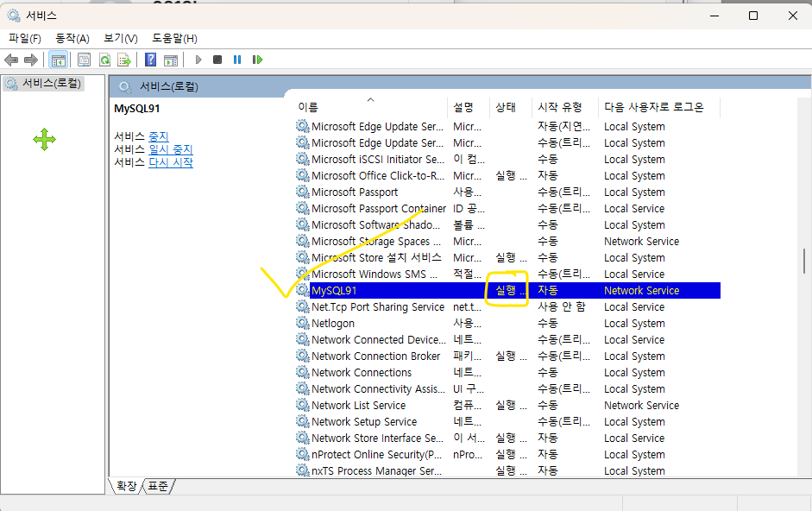This screenshot has width=812, height=511.
Task: Click the gear icon beside Netlogon
Action: (x=303, y=323)
